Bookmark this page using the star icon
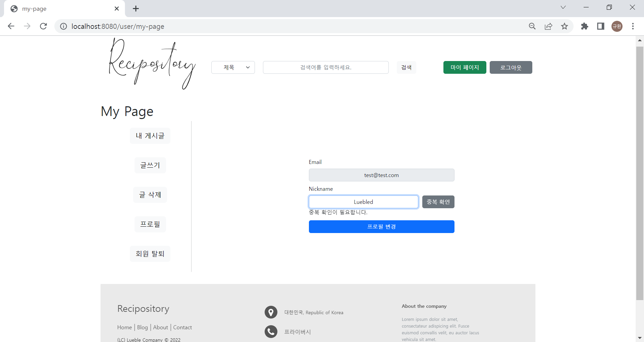Image resolution: width=644 pixels, height=342 pixels. point(565,26)
